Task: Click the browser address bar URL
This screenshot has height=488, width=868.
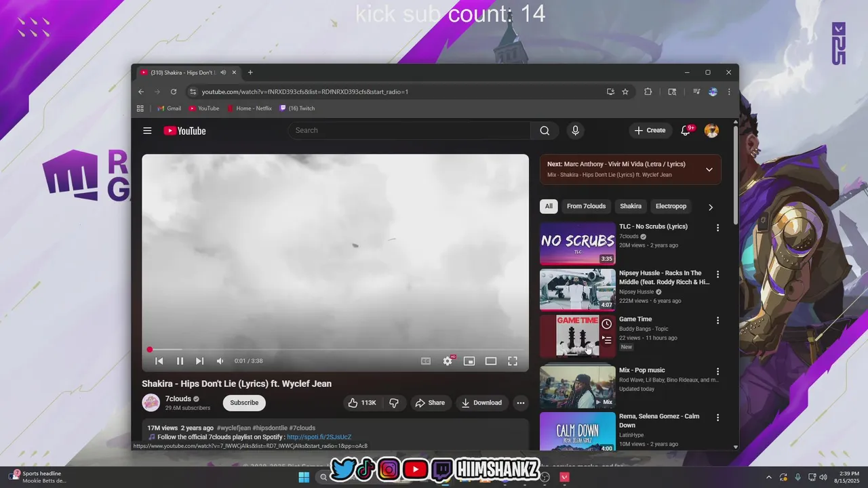Action: [305, 91]
